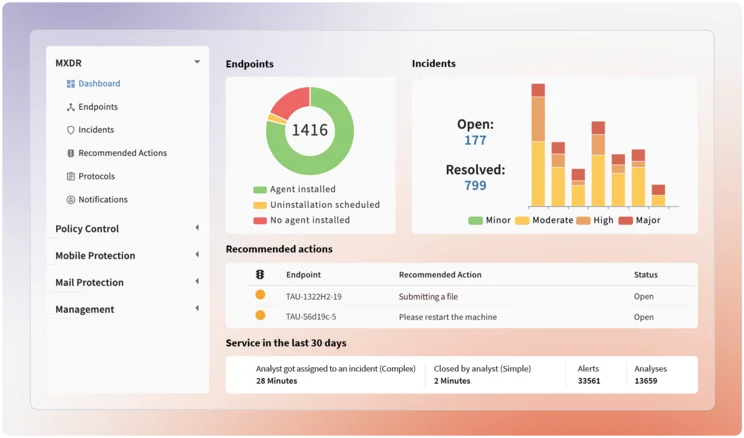Click the orange High legend swatch
Screen dimensions: 744x438
(x=583, y=221)
